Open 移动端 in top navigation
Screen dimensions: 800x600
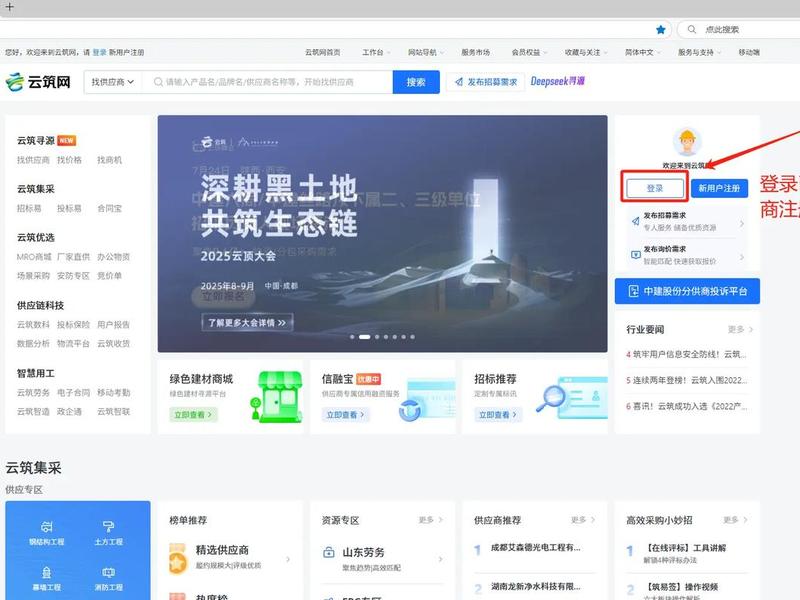point(749,52)
